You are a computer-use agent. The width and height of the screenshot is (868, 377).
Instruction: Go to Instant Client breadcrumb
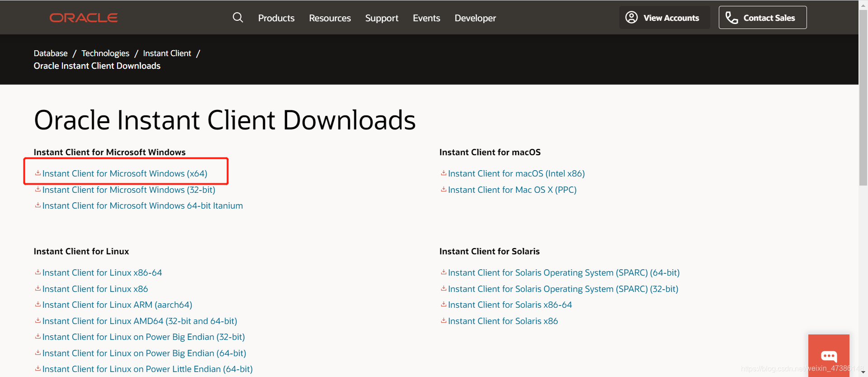[167, 53]
